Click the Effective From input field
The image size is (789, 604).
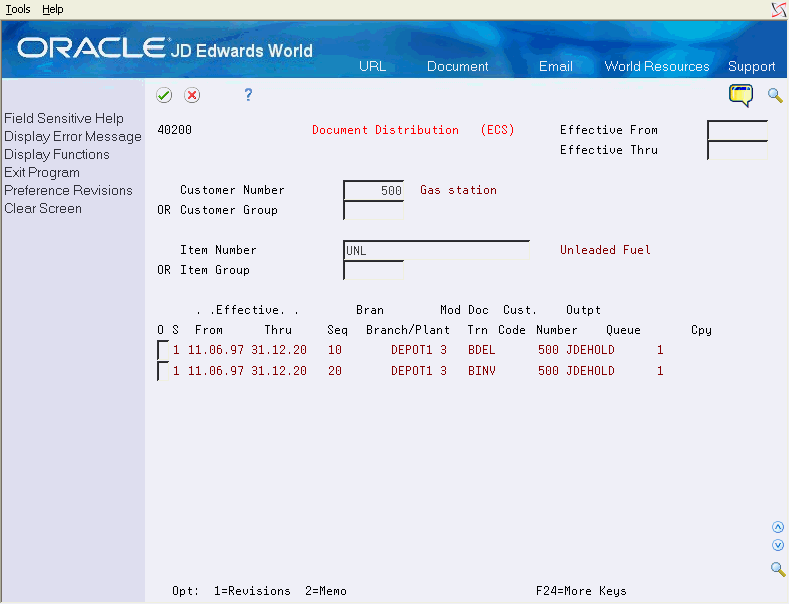737,130
